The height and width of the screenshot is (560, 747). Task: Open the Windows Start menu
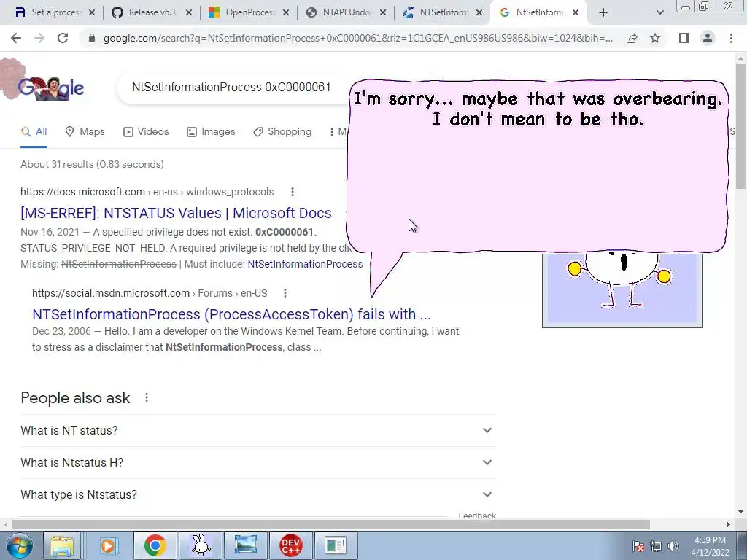pyautogui.click(x=19, y=545)
